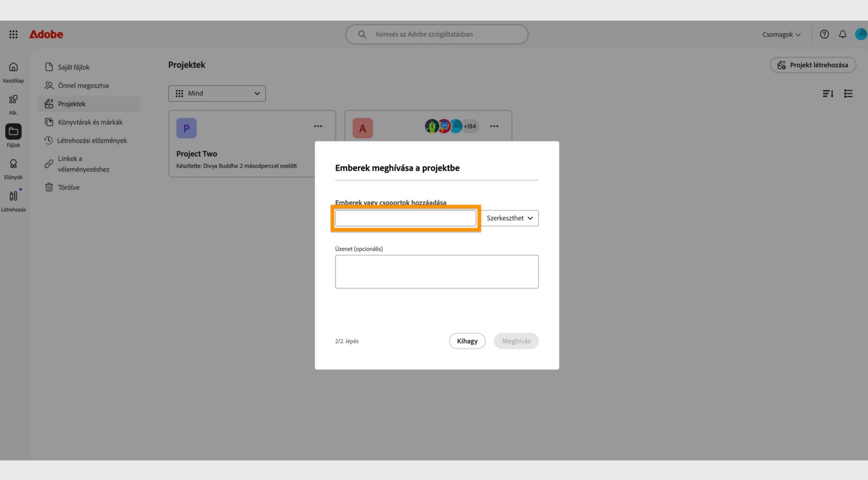Open Alk. apps section in left rail
Image resolution: width=868 pixels, height=480 pixels.
[x=14, y=105]
